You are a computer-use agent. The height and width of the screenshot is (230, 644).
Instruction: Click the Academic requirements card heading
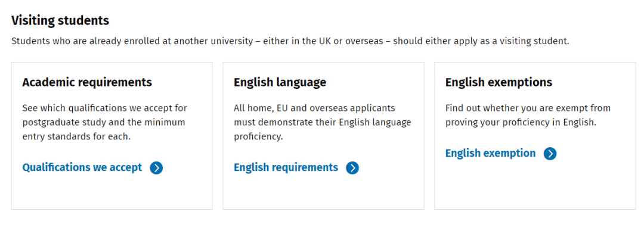[x=87, y=82]
